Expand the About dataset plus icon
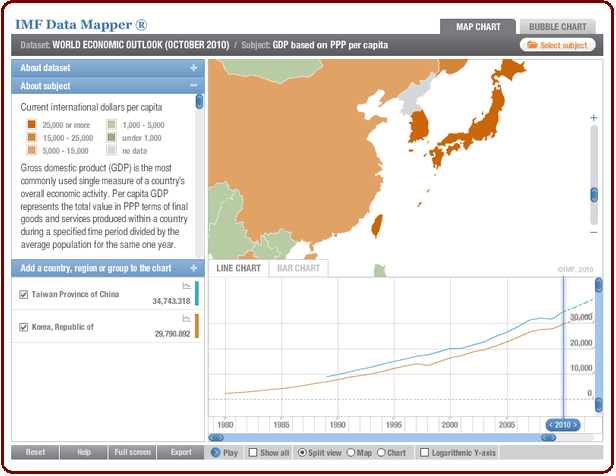Screen dimensions: 616x476 pos(194,68)
